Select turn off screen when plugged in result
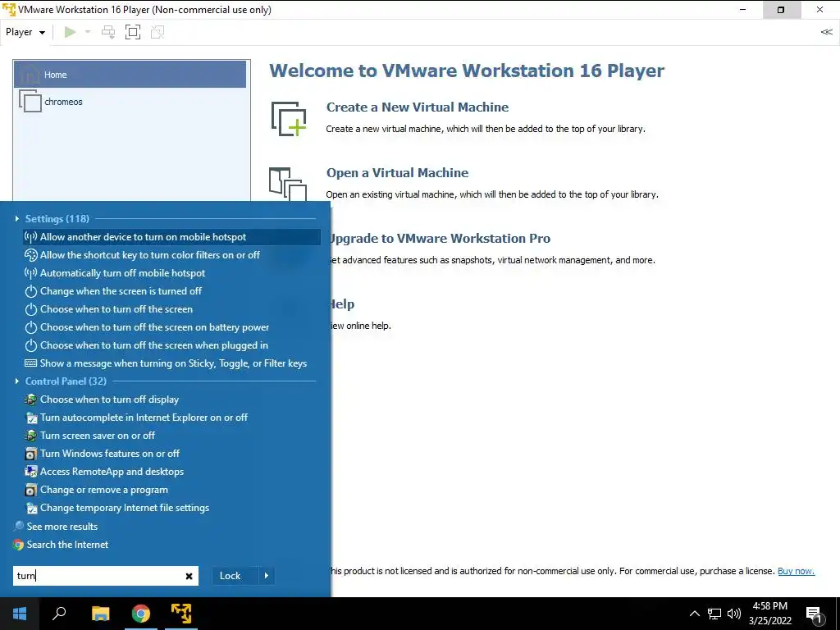The image size is (840, 630). pyautogui.click(x=171, y=345)
